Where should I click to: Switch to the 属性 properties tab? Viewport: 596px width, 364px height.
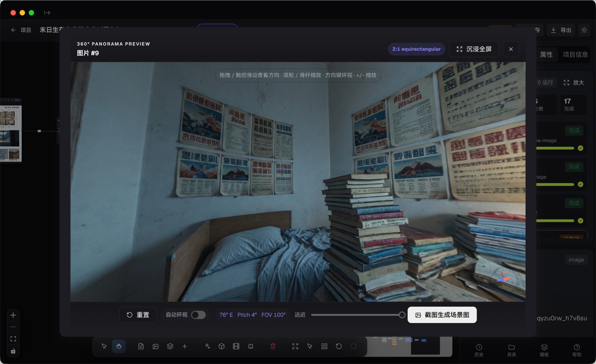(x=546, y=55)
